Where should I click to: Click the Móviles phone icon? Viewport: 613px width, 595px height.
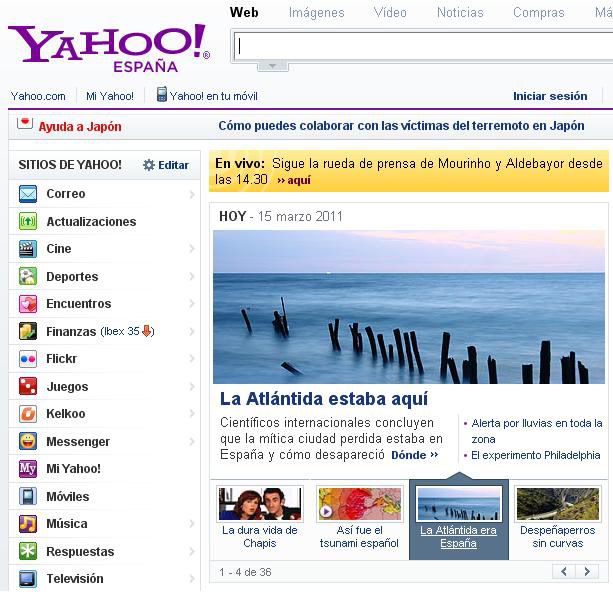coord(28,496)
